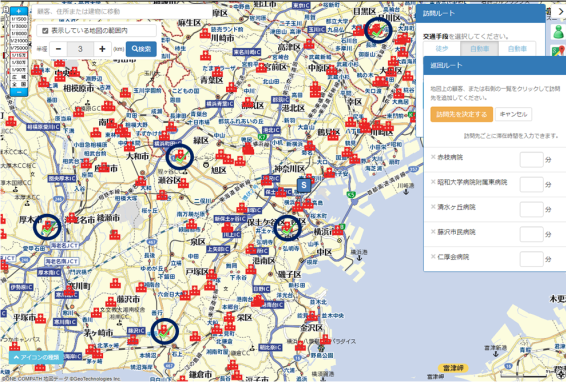Select the 全国 map scale level

pos(19,84)
